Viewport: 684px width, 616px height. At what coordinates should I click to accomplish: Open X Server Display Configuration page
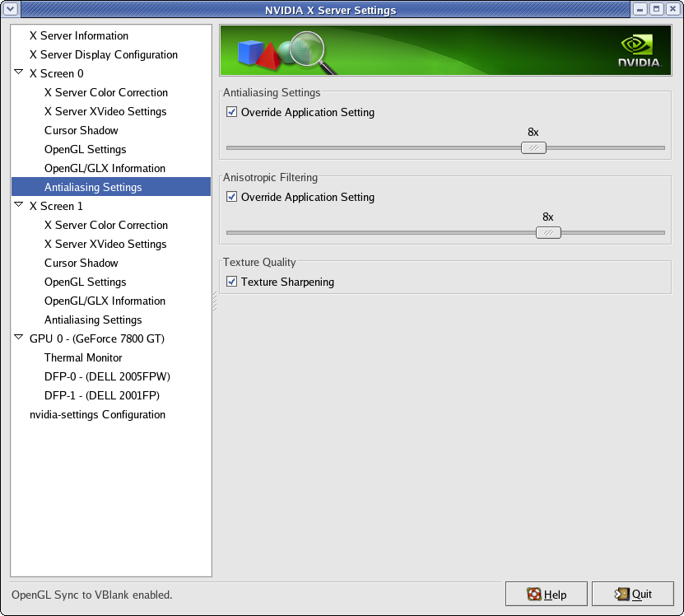[x=104, y=54]
